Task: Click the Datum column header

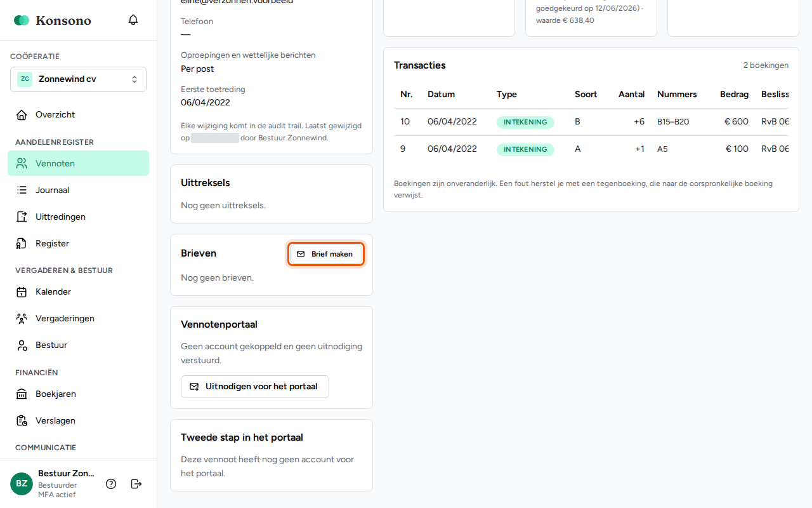Action: 441,95
